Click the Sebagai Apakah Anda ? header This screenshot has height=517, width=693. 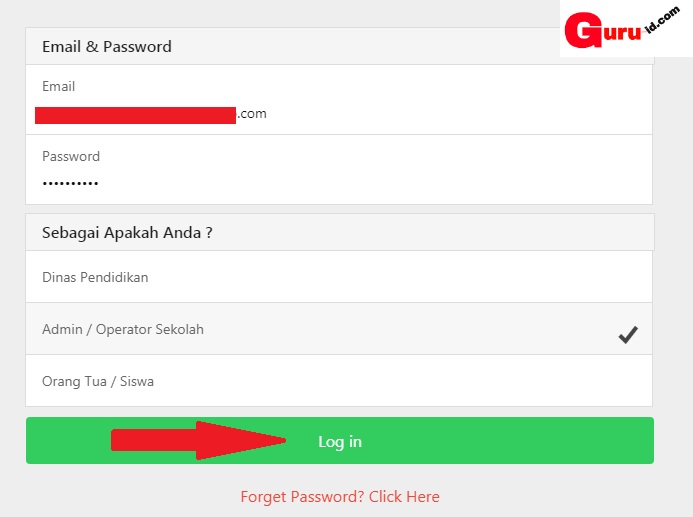(x=127, y=232)
